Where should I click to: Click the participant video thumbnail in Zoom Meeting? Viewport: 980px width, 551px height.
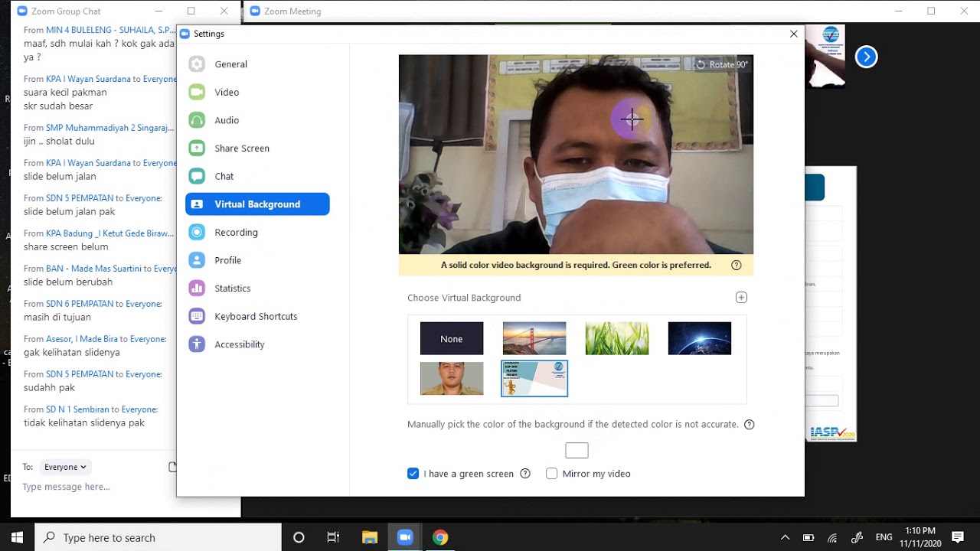click(825, 56)
